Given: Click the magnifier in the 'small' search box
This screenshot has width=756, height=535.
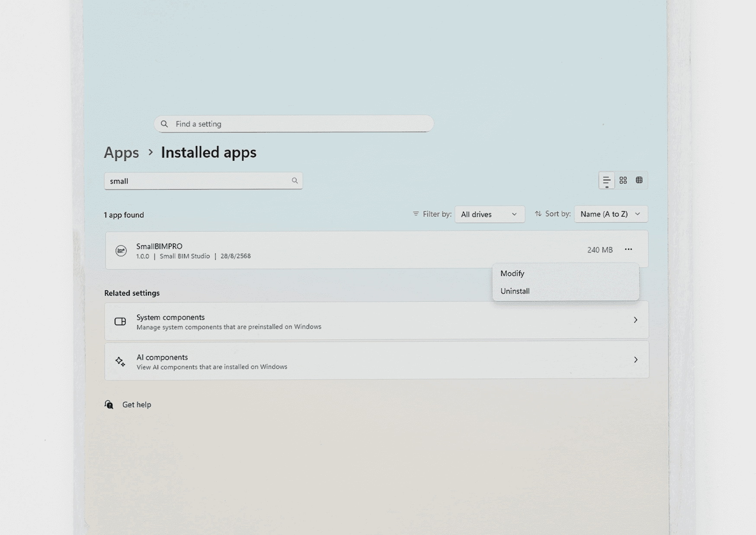Looking at the screenshot, I should (x=295, y=181).
